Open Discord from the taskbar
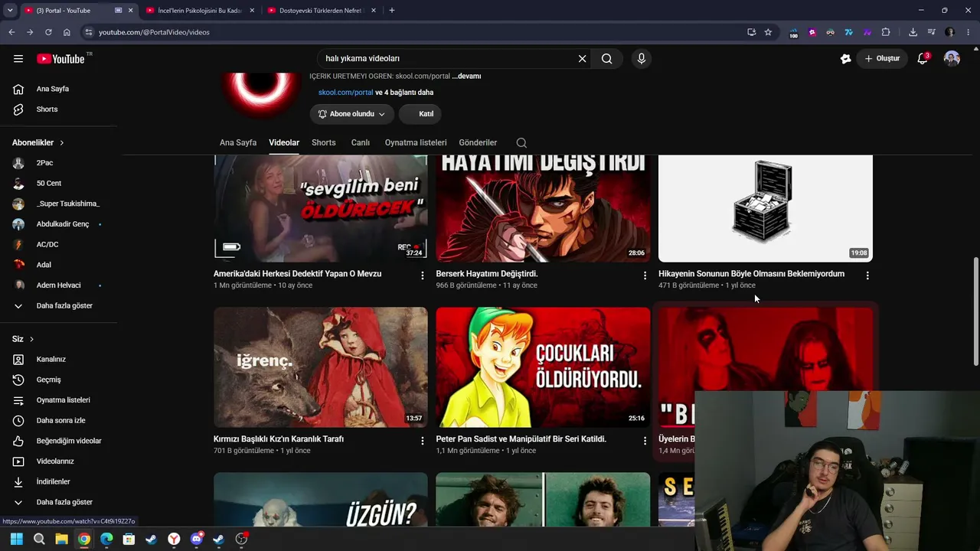980x551 pixels. (x=196, y=539)
